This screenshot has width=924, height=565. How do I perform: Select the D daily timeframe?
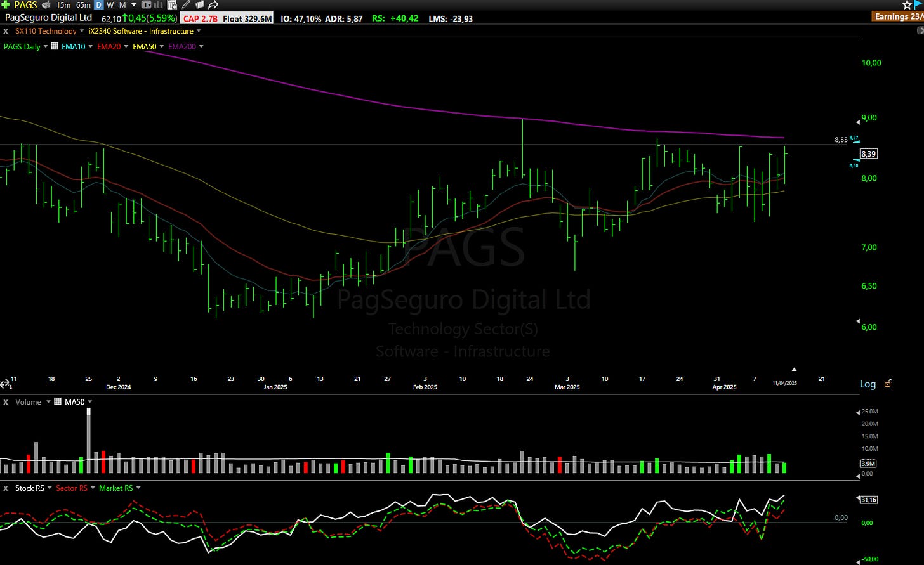click(98, 5)
